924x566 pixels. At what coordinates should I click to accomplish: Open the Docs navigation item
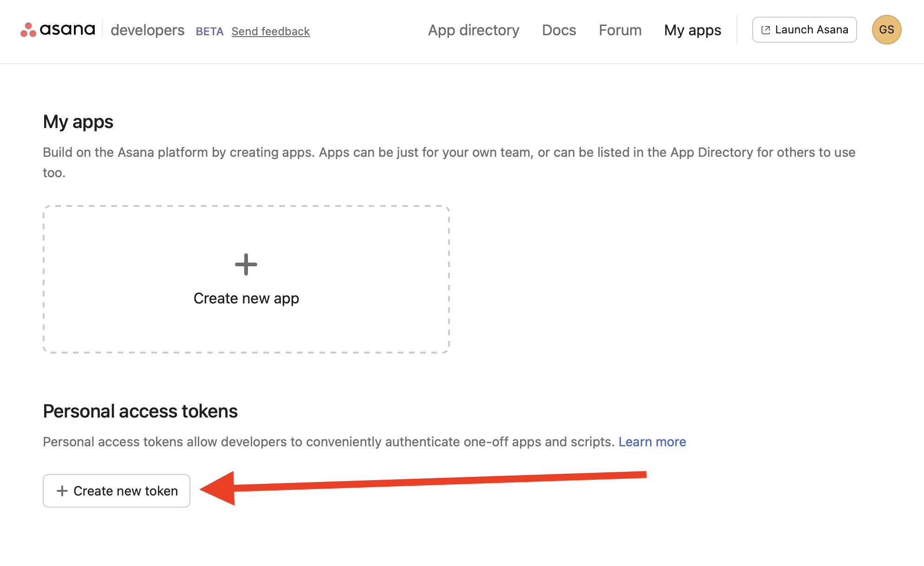coord(559,30)
